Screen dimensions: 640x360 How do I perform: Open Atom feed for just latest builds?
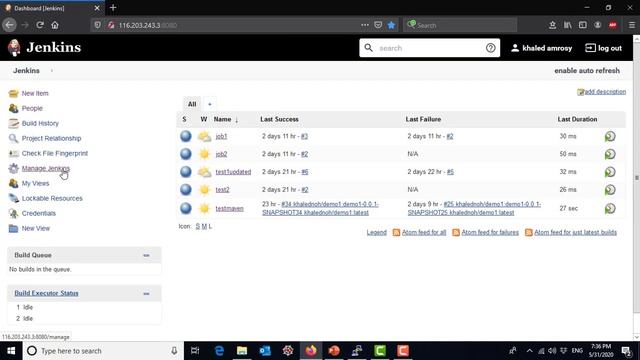pyautogui.click(x=576, y=232)
